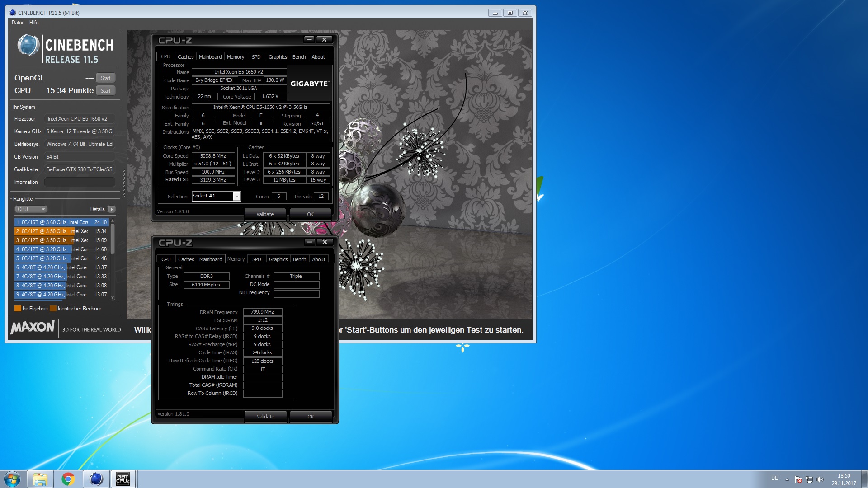Select ranking entry scoring 13.08
This screenshot has height=488, width=868.
tap(61, 286)
